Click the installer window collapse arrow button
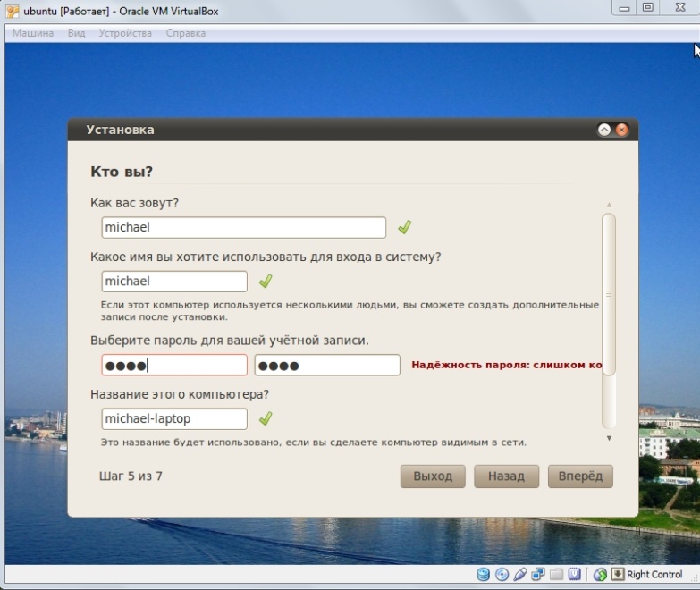This screenshot has height=590, width=700. coord(604,130)
